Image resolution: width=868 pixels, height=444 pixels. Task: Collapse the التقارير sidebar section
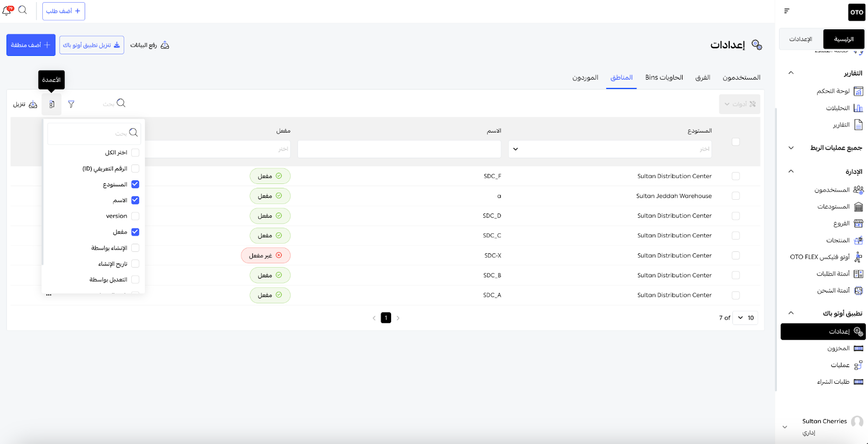791,73
